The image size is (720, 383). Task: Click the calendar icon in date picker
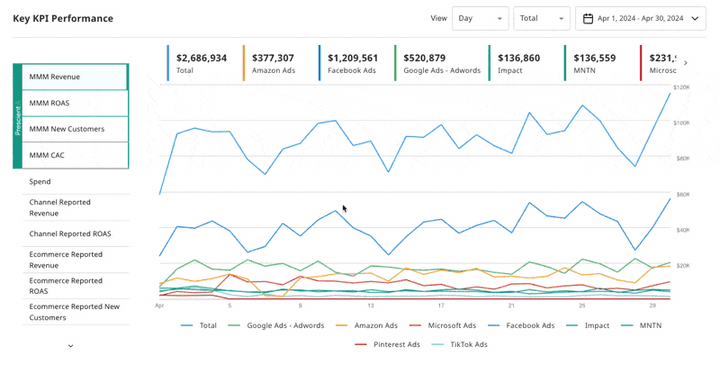[x=588, y=18]
